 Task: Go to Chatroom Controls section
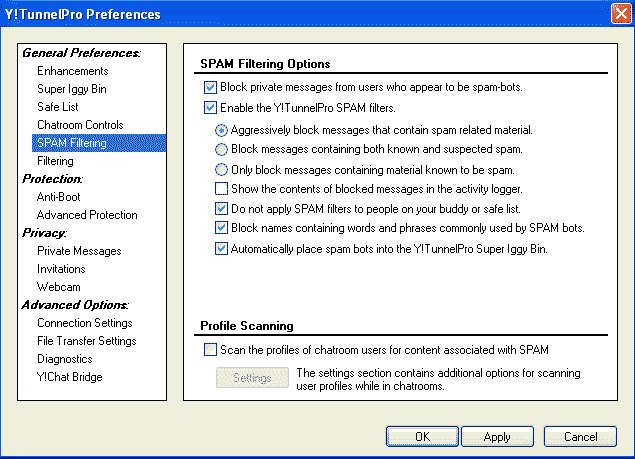[x=80, y=125]
